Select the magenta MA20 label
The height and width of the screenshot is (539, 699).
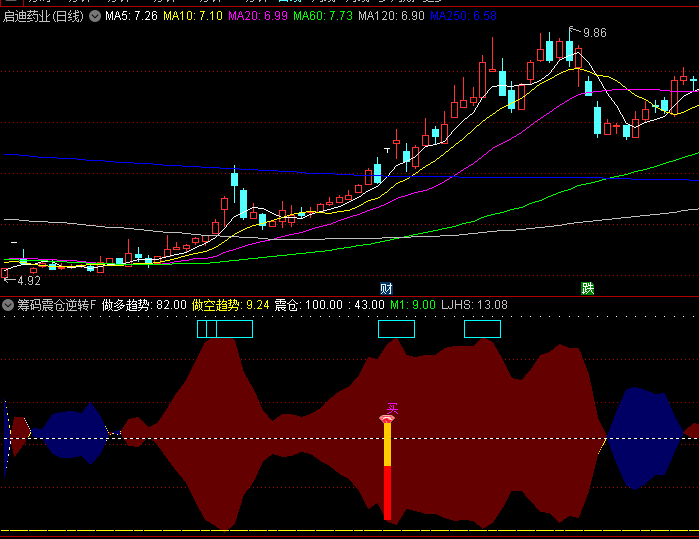pos(259,17)
